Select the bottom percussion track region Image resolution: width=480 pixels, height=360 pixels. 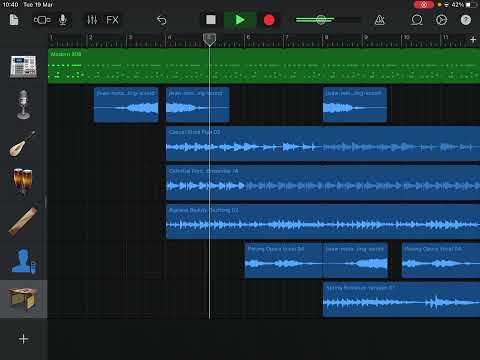[x=402, y=299]
